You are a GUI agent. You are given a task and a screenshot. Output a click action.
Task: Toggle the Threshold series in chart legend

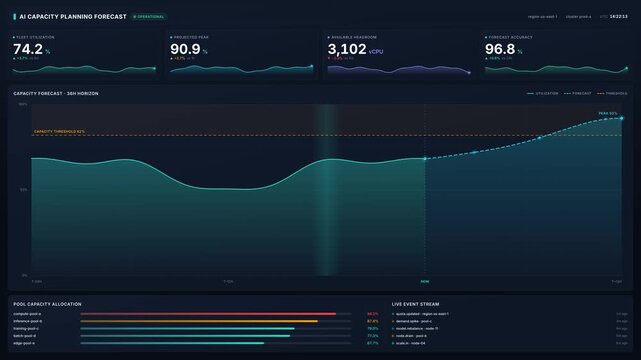coord(612,94)
